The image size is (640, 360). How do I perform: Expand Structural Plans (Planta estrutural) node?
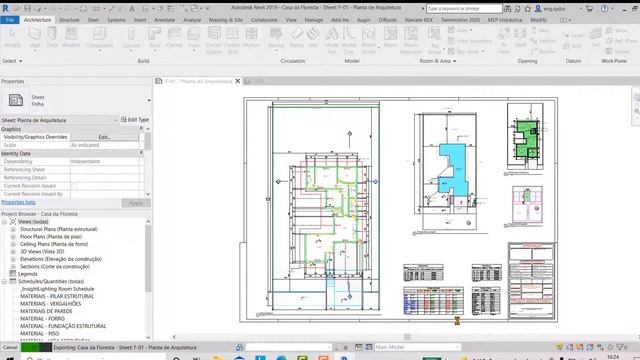tap(13, 229)
